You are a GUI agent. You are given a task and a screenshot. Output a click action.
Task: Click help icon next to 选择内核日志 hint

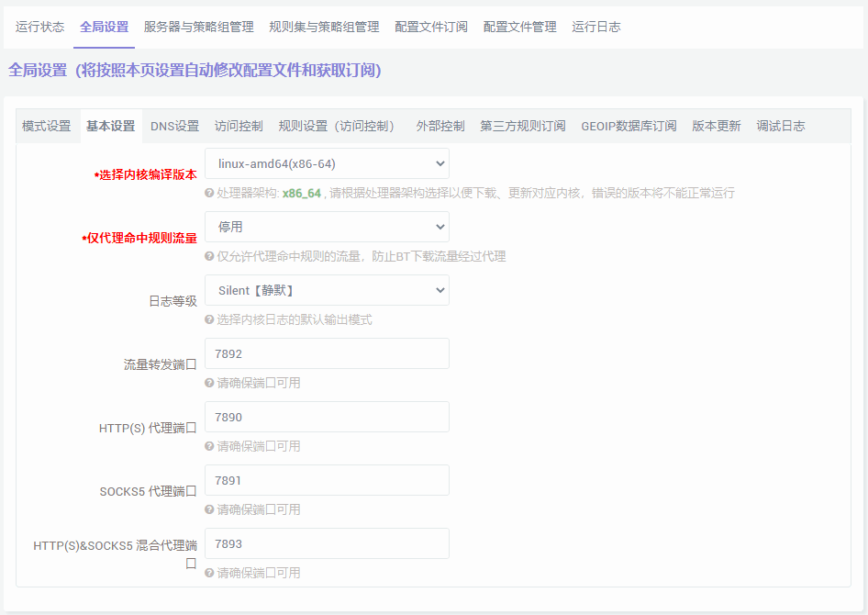pos(209,319)
